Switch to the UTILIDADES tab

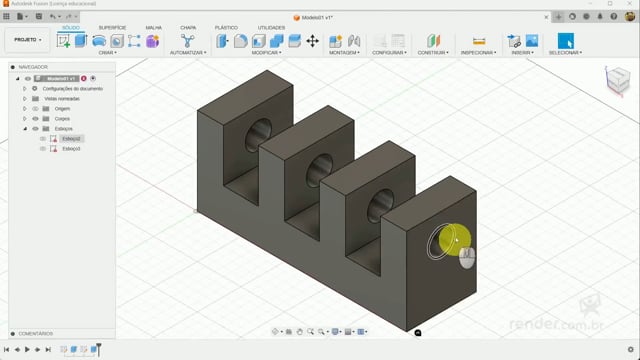271,27
